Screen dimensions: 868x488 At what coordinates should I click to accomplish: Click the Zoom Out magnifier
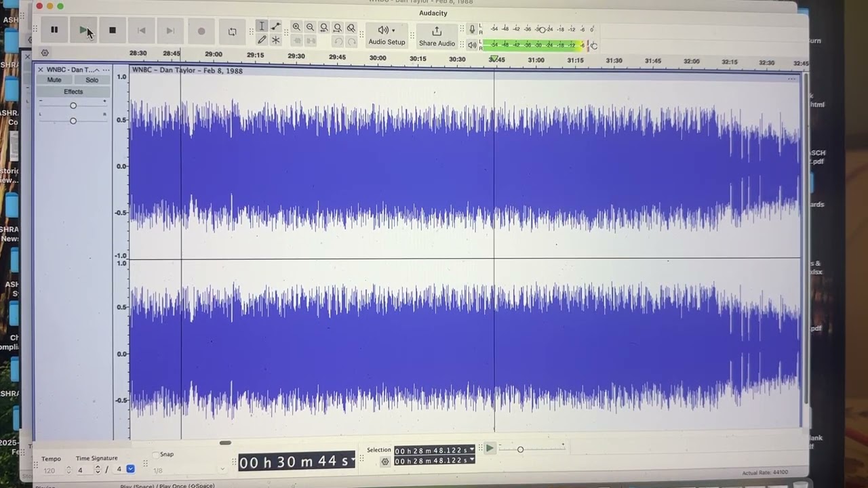click(x=310, y=27)
